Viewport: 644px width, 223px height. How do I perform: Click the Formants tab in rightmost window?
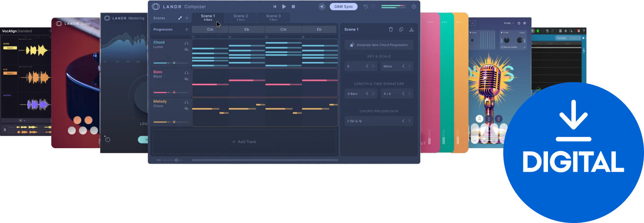click(561, 38)
